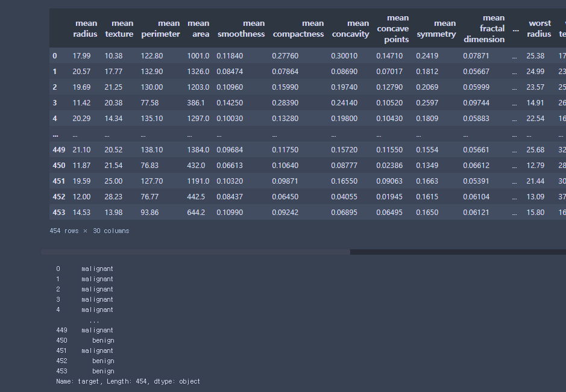Click the 'mean smoothness' column header
The image size is (566, 392).
tap(241, 28)
